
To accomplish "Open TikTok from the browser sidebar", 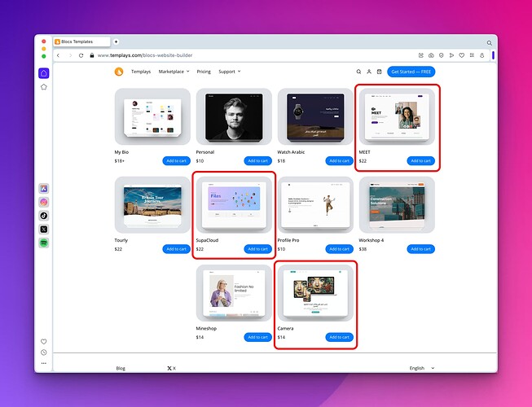I will [x=44, y=216].
